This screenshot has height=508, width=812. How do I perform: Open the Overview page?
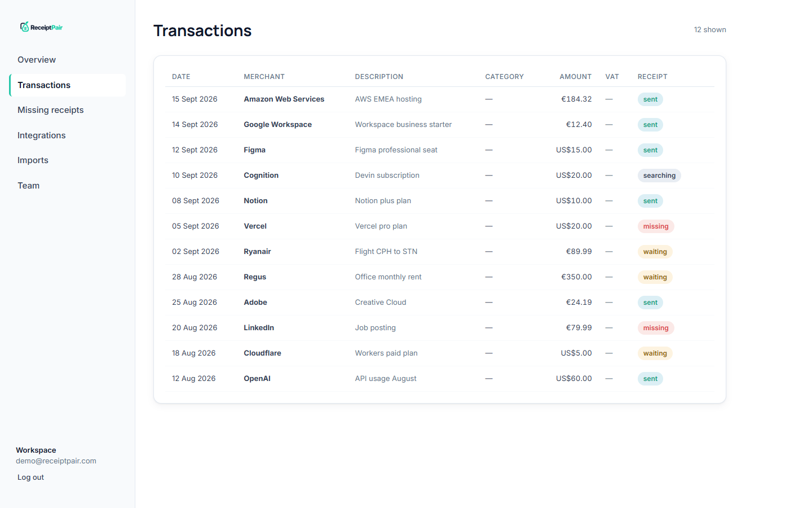67,60
